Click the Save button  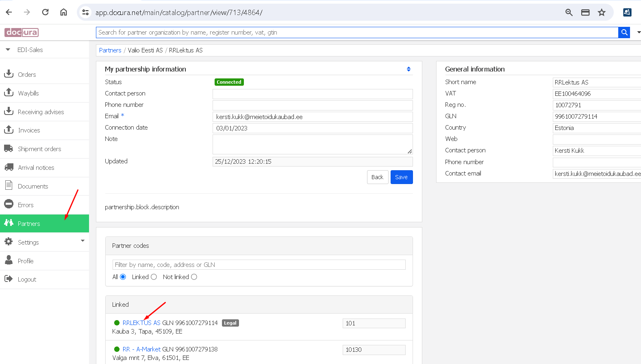(x=402, y=177)
